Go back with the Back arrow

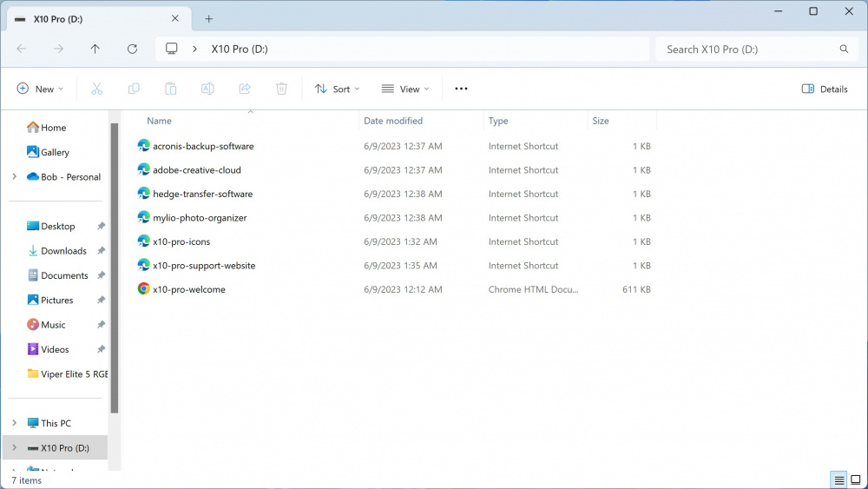22,49
